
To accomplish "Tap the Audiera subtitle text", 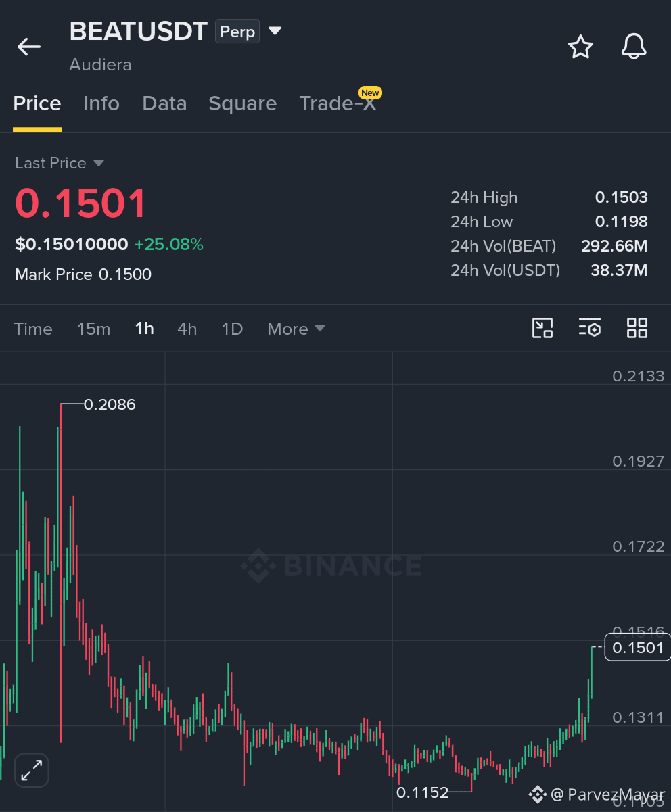I will pos(100,65).
